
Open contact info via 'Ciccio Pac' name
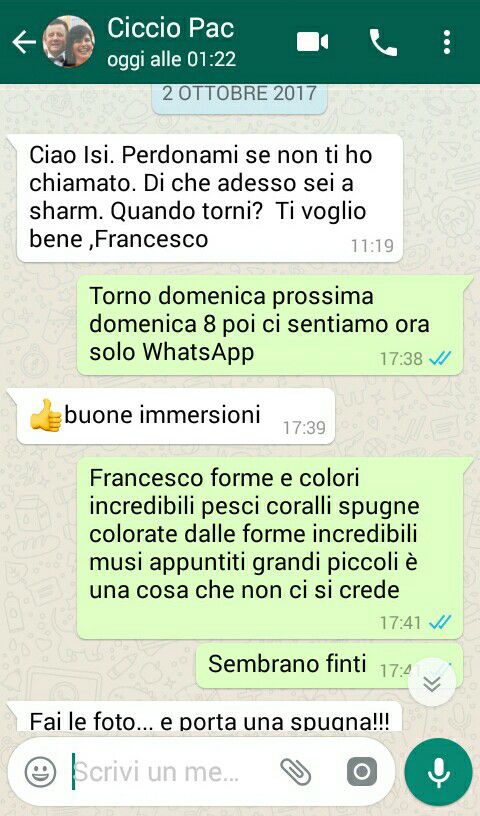coord(170,28)
